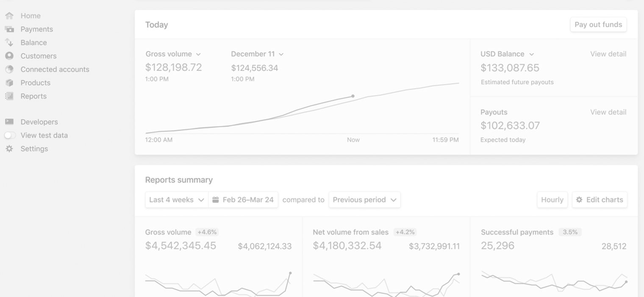Image resolution: width=644 pixels, height=297 pixels.
Task: Click the Settings gear icon
Action: coord(9,149)
